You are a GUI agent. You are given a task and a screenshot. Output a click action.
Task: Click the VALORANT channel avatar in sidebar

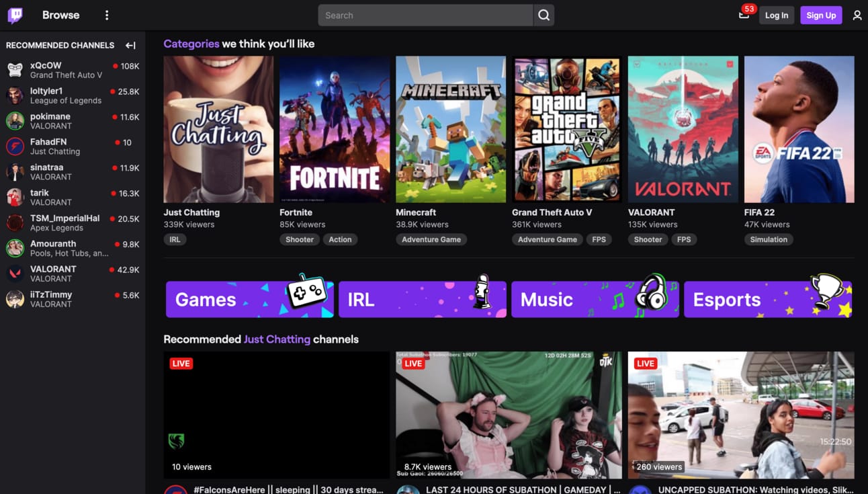pos(15,274)
